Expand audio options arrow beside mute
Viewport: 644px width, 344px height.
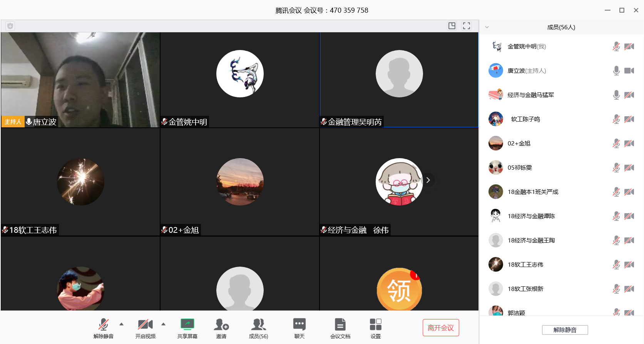(122, 324)
